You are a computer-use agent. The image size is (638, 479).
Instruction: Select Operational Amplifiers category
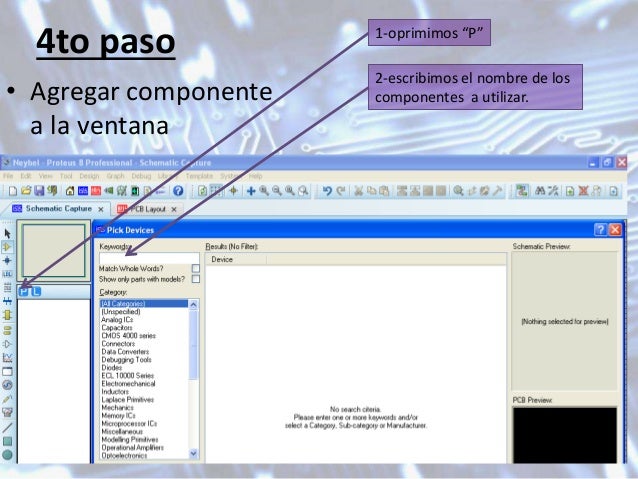[132, 448]
